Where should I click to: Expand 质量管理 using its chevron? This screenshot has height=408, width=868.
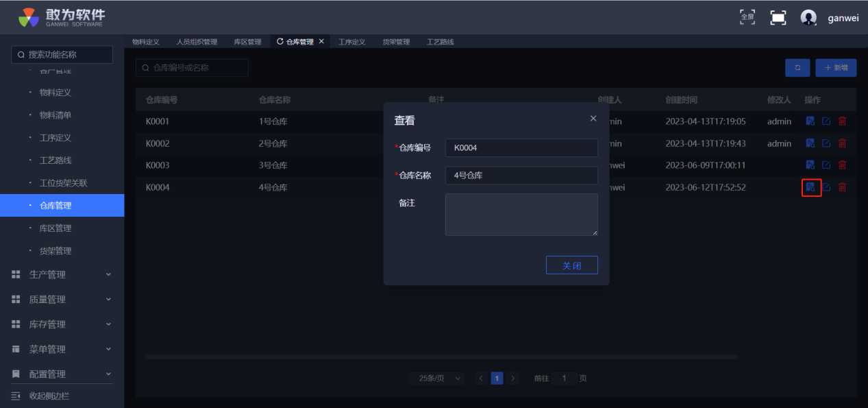pos(108,300)
